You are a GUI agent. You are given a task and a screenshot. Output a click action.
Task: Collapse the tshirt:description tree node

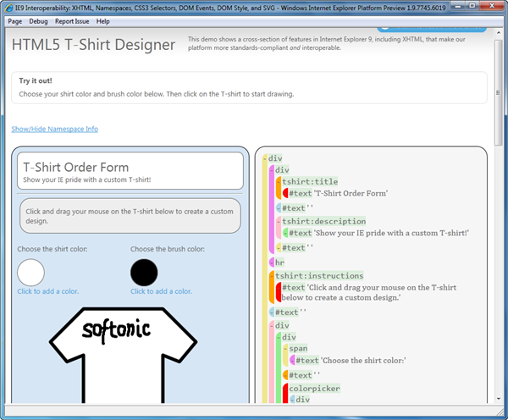point(279,222)
